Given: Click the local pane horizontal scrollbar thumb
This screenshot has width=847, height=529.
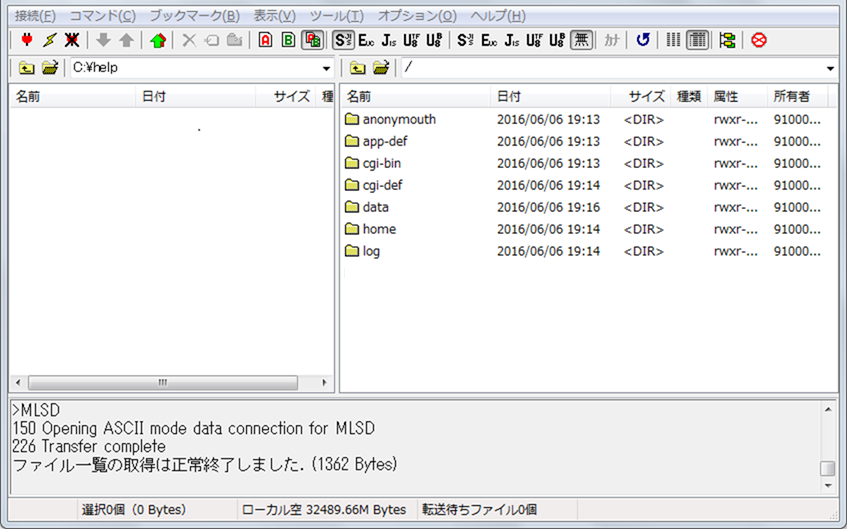Looking at the screenshot, I should [x=163, y=383].
